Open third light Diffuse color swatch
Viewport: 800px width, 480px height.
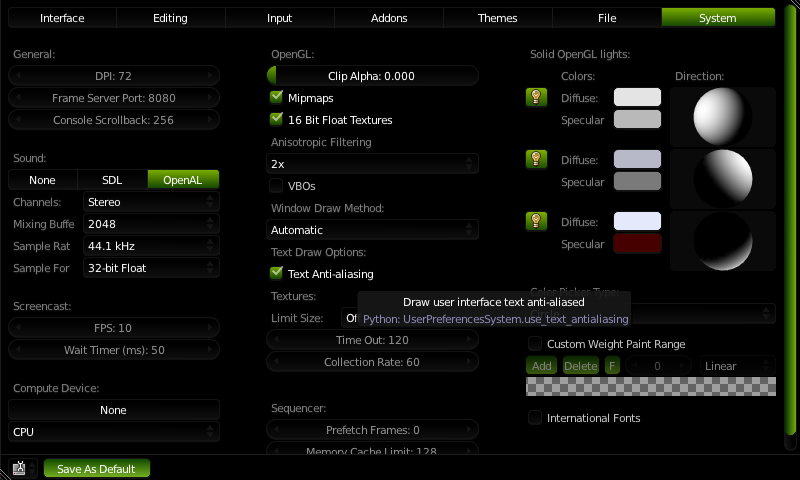637,221
